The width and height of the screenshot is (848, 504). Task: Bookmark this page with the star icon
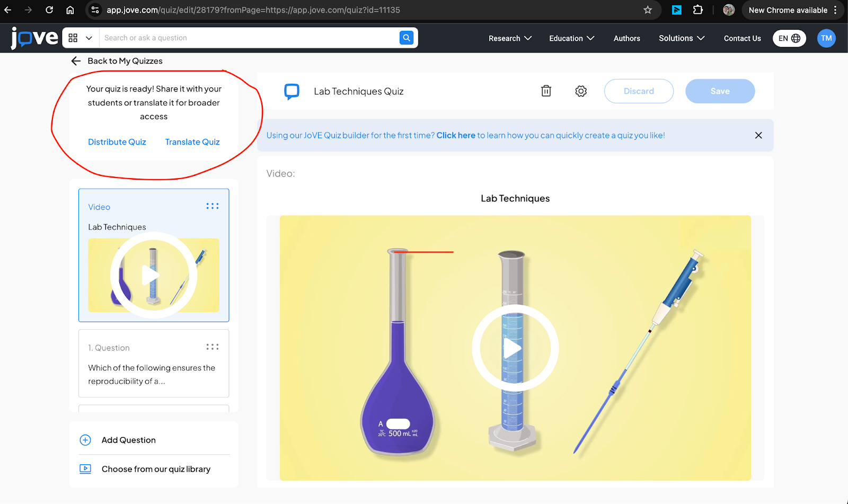coord(648,10)
